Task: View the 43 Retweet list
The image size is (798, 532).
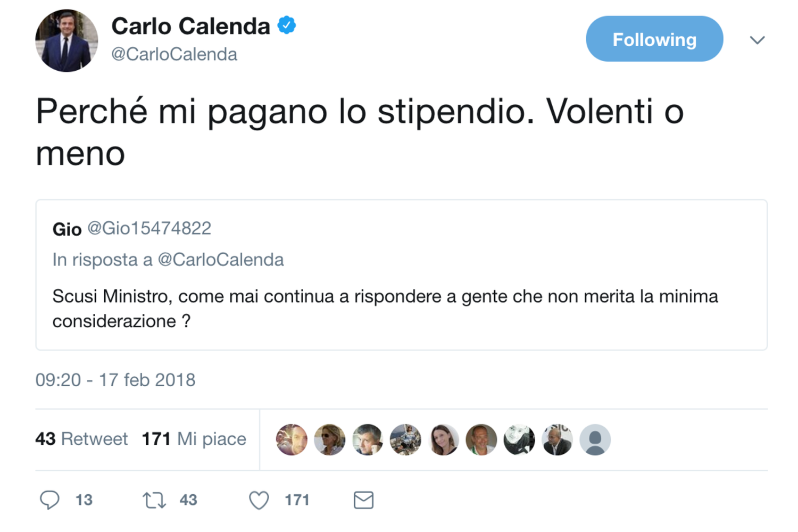Action: [81, 439]
